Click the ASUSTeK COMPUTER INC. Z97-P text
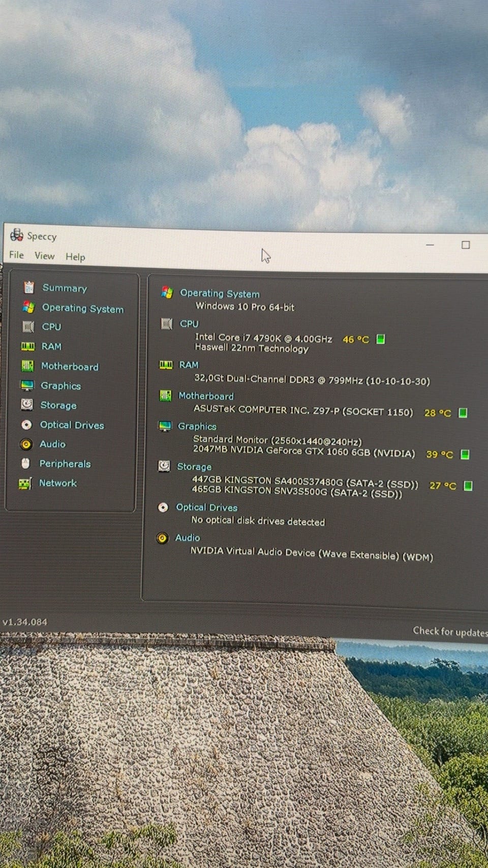This screenshot has height=868, width=488. pos(303,410)
